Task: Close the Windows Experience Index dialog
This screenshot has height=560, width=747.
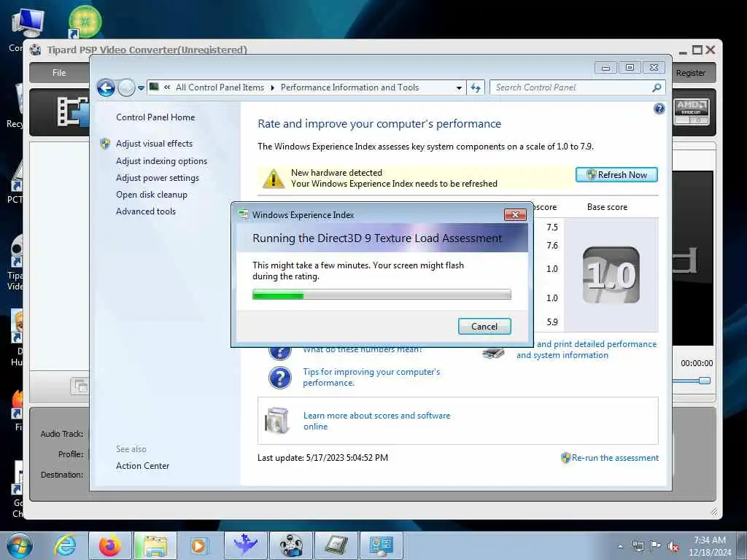Action: (515, 215)
